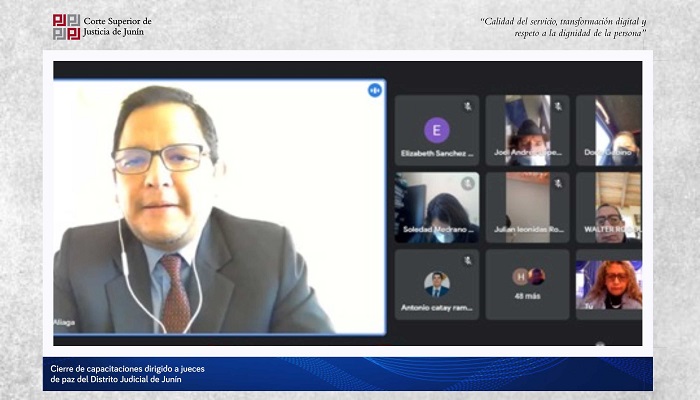This screenshot has height=400, width=700.
Task: Click the 'Aliaga' name label on the main video
Action: tap(64, 322)
